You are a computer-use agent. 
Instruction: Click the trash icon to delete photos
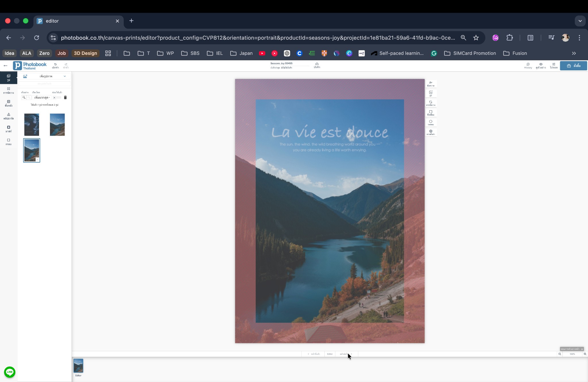pos(65,98)
